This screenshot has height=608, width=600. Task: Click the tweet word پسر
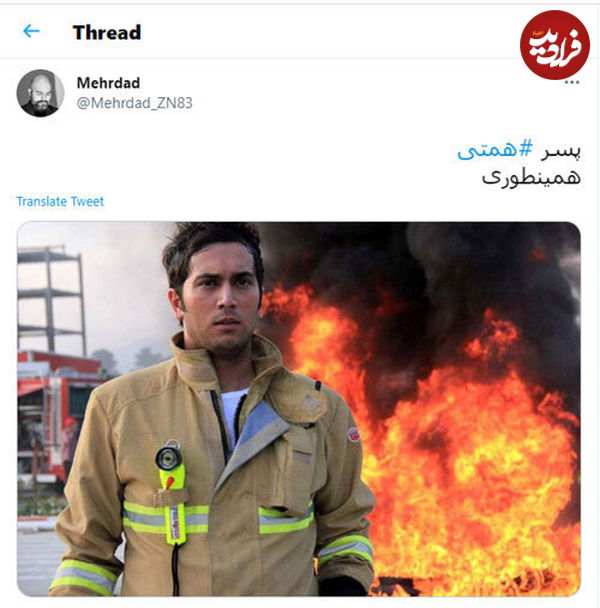click(x=561, y=151)
